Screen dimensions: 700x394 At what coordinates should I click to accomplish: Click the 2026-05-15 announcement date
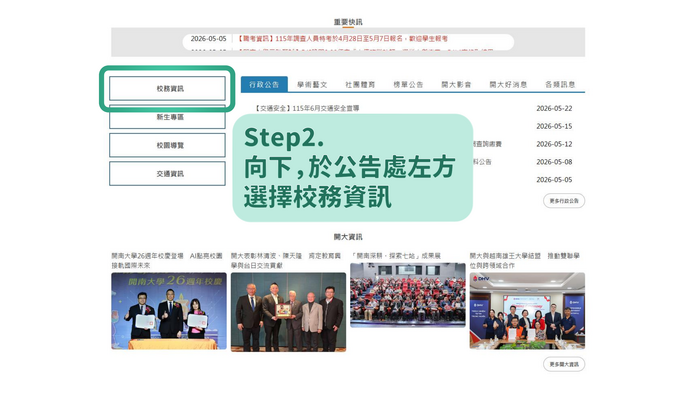point(554,126)
